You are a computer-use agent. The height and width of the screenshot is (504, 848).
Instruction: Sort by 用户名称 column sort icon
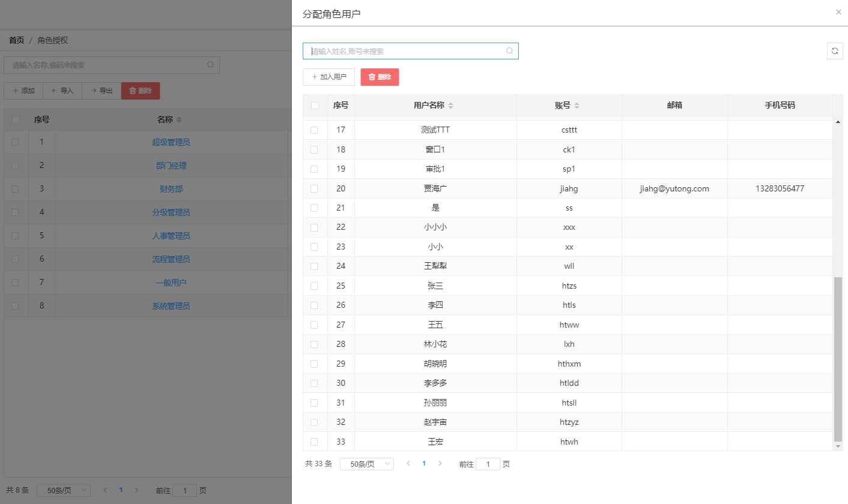[451, 106]
